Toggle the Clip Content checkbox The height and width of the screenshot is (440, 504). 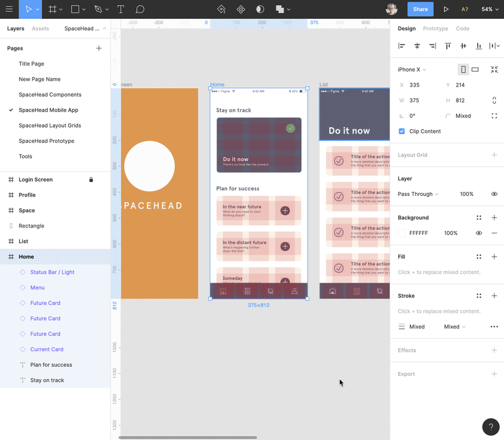[x=401, y=131]
